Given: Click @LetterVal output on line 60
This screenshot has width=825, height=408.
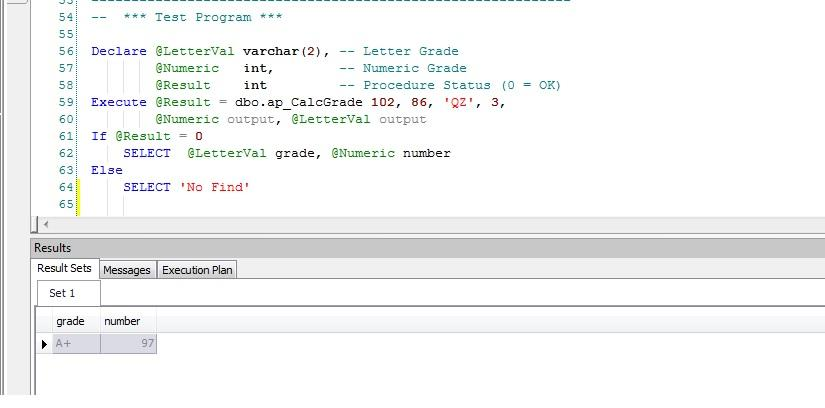Looking at the screenshot, I should coord(359,120).
